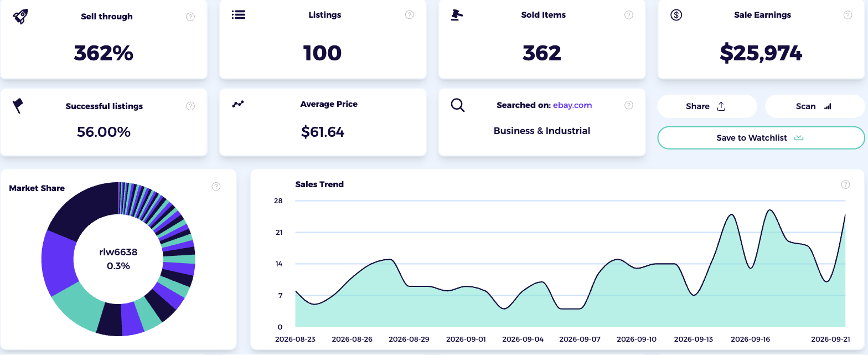Click the 2026-09-21 date on the axis
The image size is (868, 355).
point(830,339)
